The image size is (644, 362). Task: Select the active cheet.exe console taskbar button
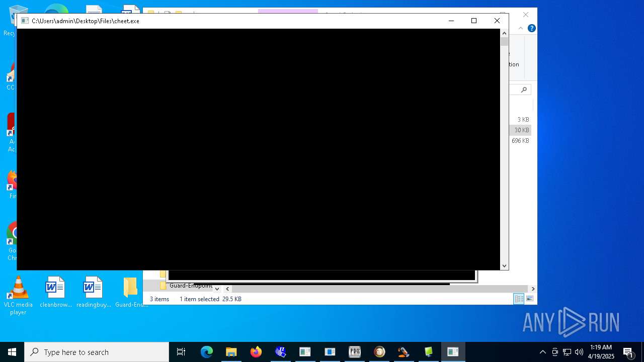click(453, 352)
